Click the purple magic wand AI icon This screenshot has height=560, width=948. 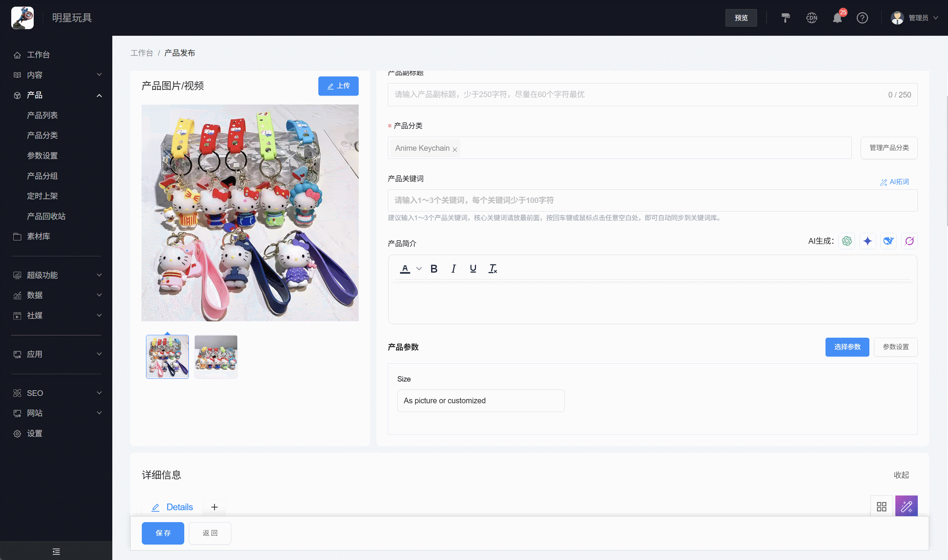pyautogui.click(x=909, y=241)
